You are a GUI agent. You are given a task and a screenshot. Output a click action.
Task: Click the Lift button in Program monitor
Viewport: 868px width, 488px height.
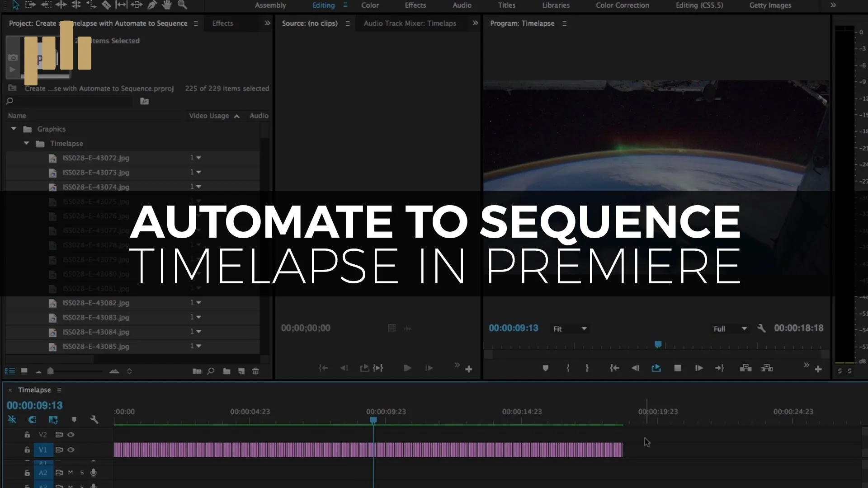745,368
